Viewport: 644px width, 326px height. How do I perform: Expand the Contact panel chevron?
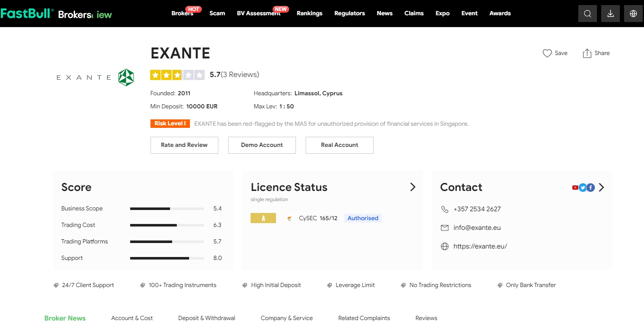coord(602,188)
